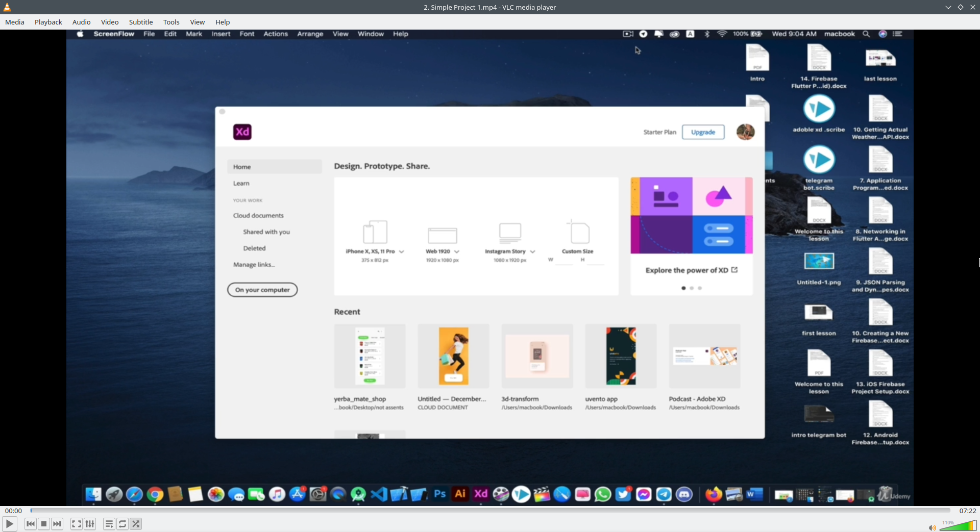The image size is (980, 532).
Task: Click the Illustrator icon in the dock
Action: point(460,494)
